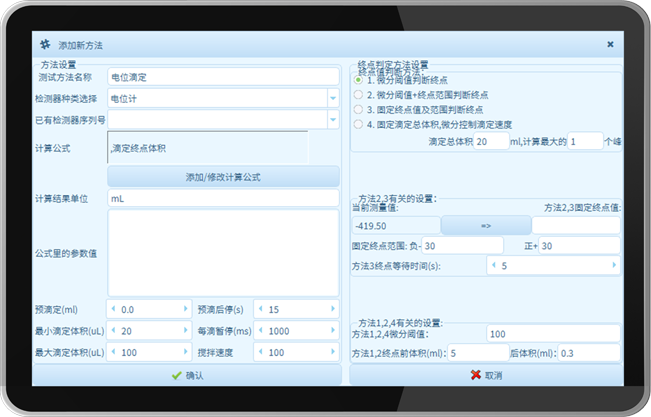Select radio option 1 微分阈值判断终点

pos(359,80)
